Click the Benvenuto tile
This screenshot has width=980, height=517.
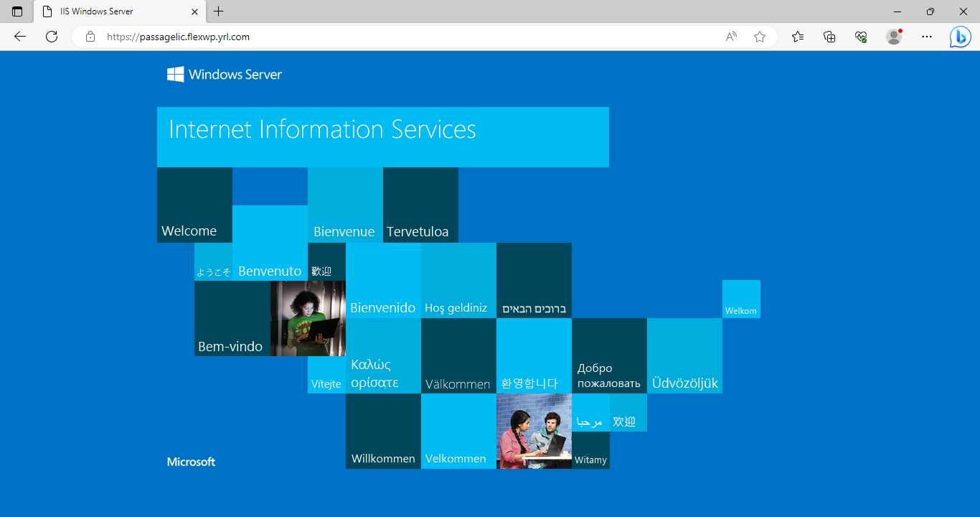[270, 243]
